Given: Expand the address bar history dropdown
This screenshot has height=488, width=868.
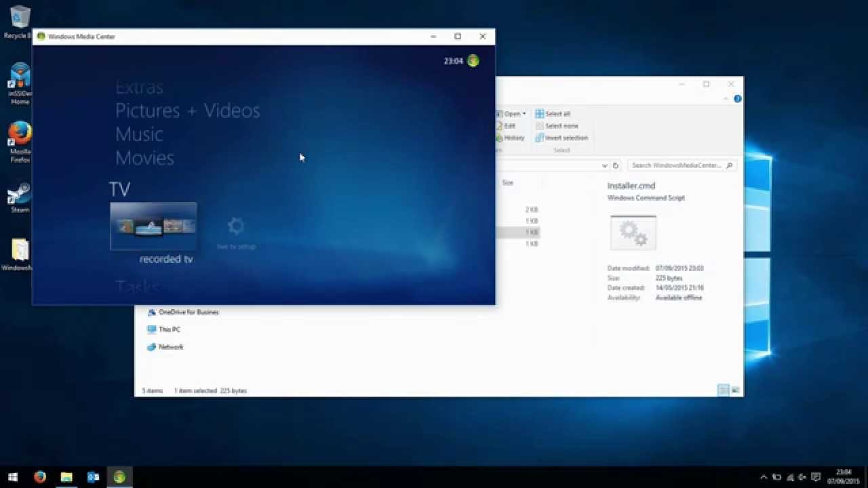Looking at the screenshot, I should [x=605, y=165].
